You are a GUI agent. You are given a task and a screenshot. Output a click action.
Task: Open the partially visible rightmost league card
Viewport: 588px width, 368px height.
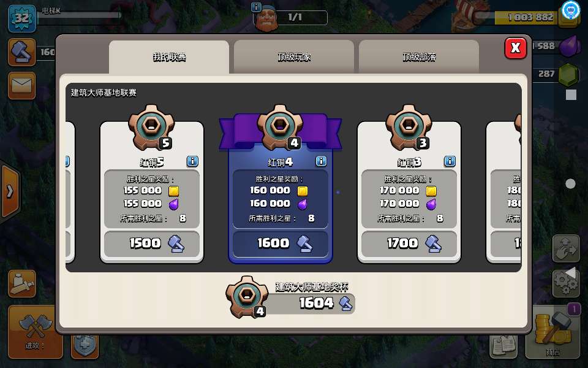click(x=503, y=191)
